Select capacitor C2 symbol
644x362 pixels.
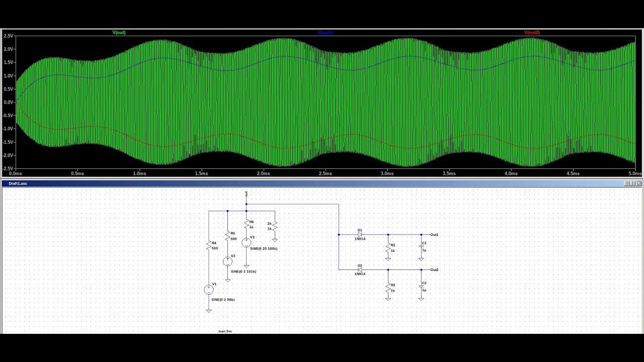click(x=421, y=287)
